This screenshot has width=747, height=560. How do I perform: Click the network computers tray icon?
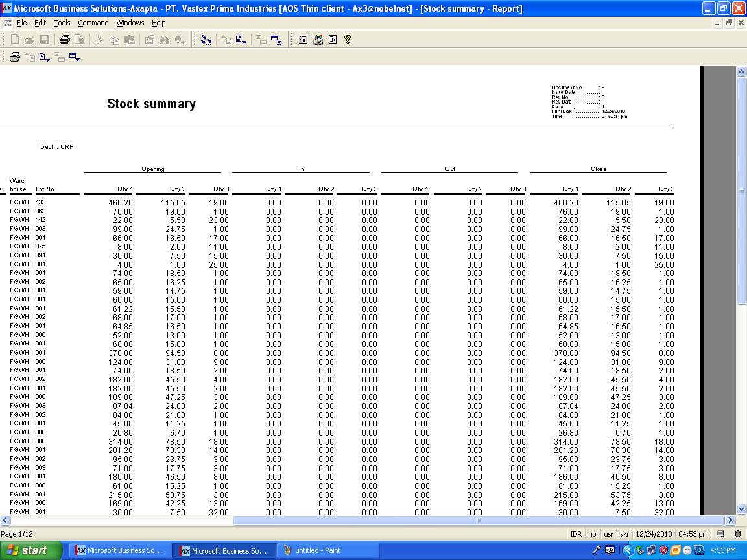point(651,550)
